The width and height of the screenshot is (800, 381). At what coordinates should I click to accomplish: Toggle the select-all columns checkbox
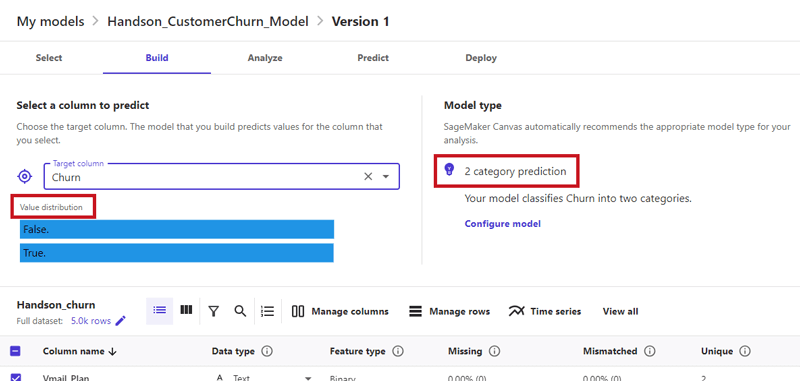pyautogui.click(x=15, y=351)
